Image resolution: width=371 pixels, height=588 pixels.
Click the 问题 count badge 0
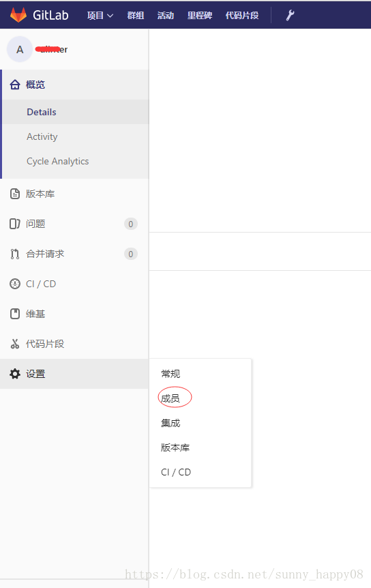(131, 224)
